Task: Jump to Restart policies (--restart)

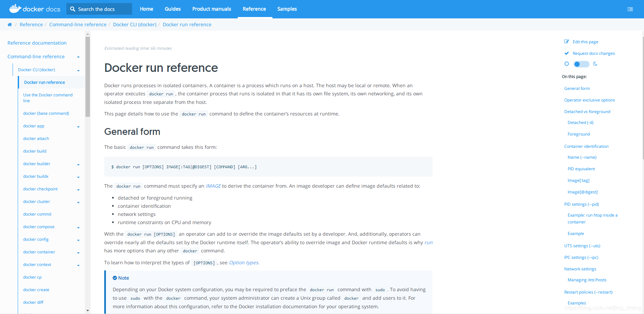Action: pos(588,292)
